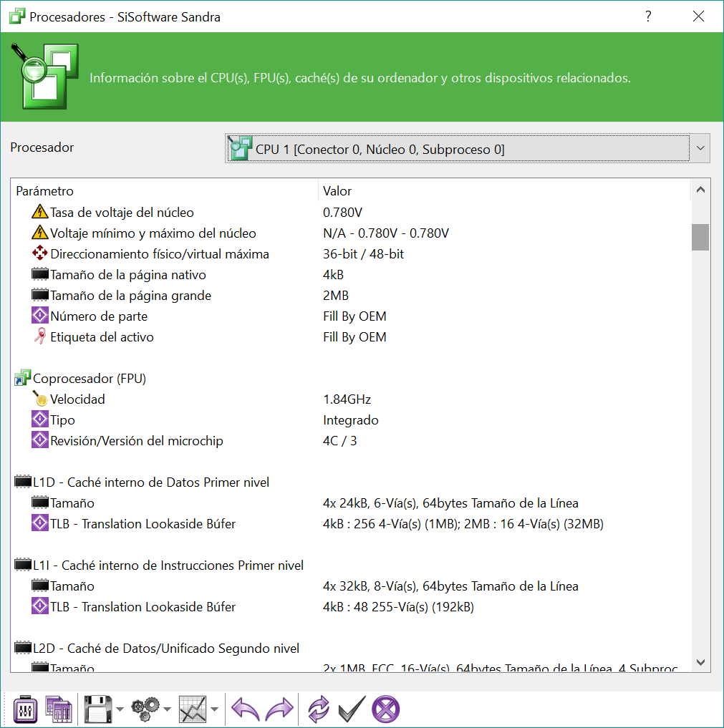Click the floppy disk save icon

tap(98, 709)
